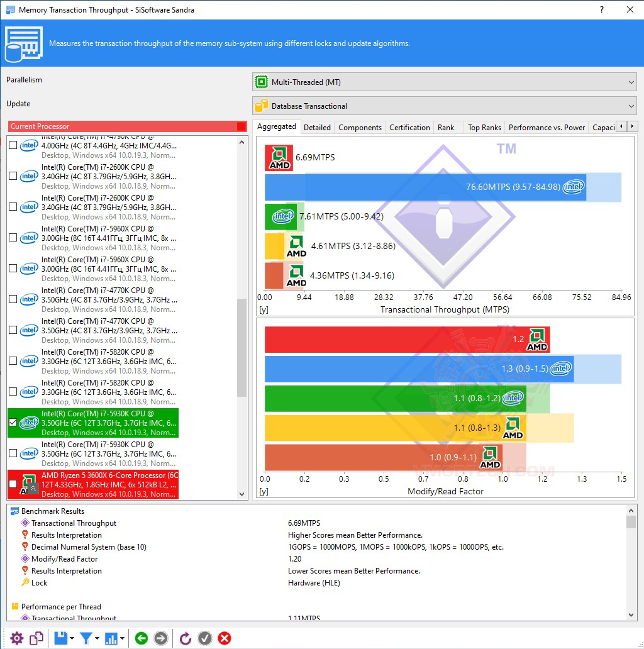644x649 pixels.
Task: Click the grey checkmark accept icon
Action: pyautogui.click(x=205, y=638)
